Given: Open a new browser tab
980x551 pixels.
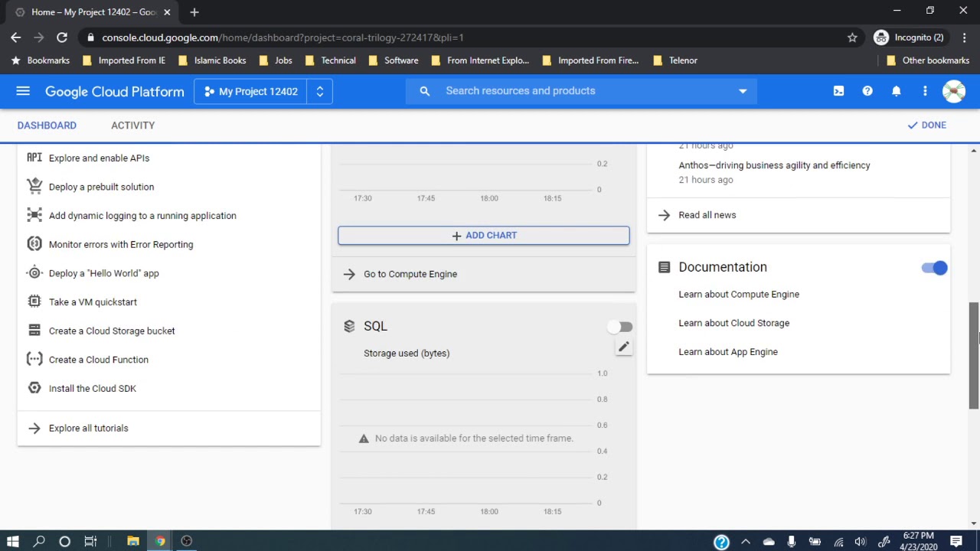Looking at the screenshot, I should point(194,11).
